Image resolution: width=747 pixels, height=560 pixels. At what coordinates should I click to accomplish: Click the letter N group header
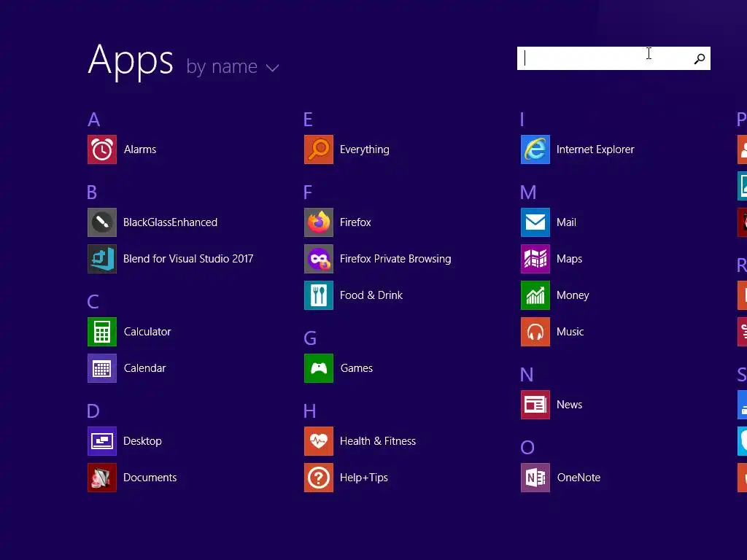(x=527, y=375)
